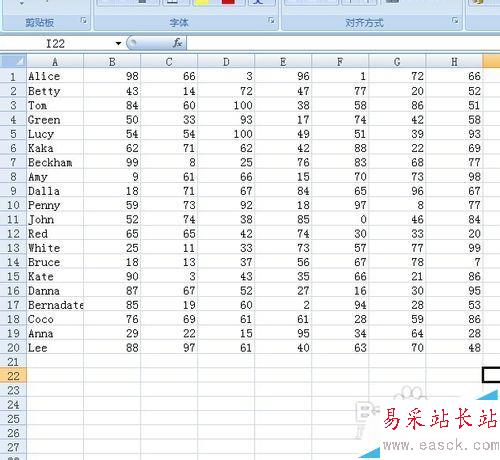Click the cell containing Kaka
Image resolution: width=500 pixels, height=460 pixels.
[55, 148]
